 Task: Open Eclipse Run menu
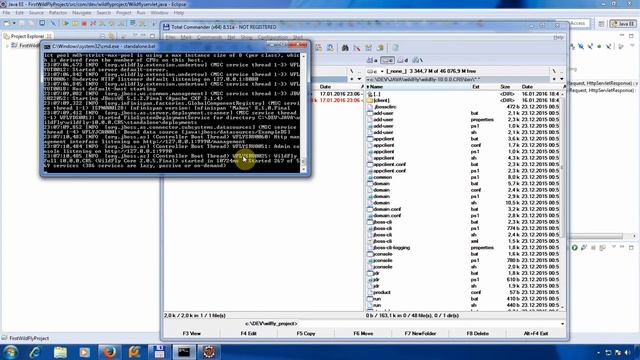pos(141,13)
